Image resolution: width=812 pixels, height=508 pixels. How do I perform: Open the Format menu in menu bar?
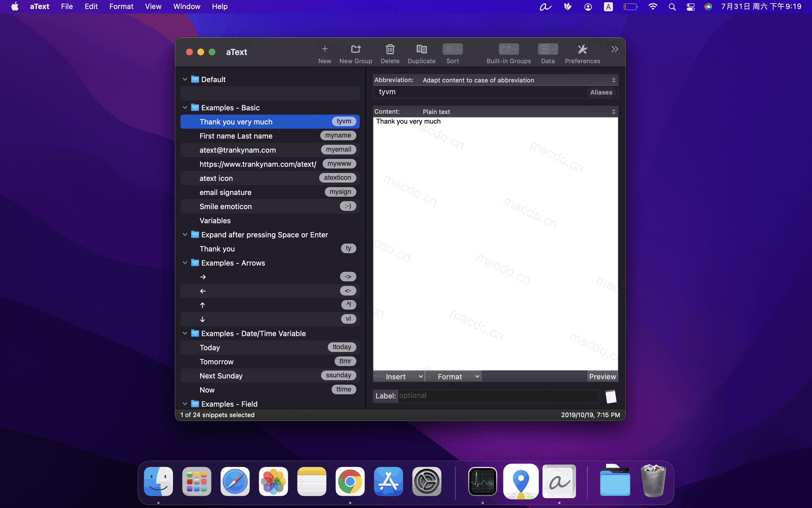click(121, 7)
